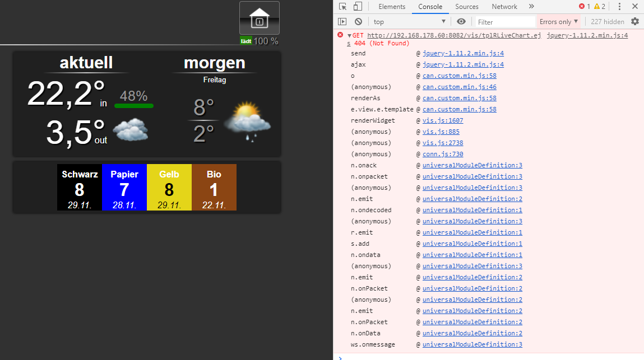This screenshot has width=644, height=360.
Task: Open the Errors only log level dropdown
Action: [x=559, y=22]
